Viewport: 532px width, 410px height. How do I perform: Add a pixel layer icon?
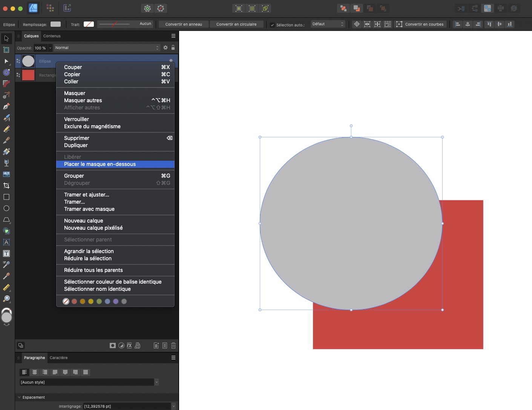tap(165, 346)
